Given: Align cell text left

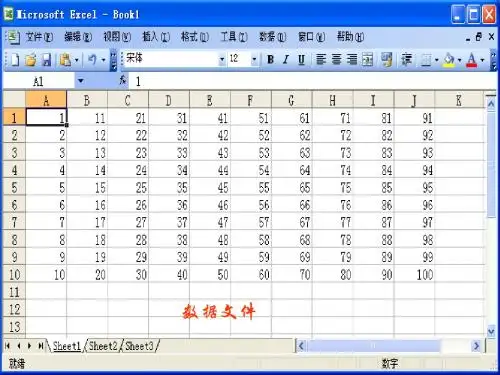Looking at the screenshot, I should [x=321, y=60].
